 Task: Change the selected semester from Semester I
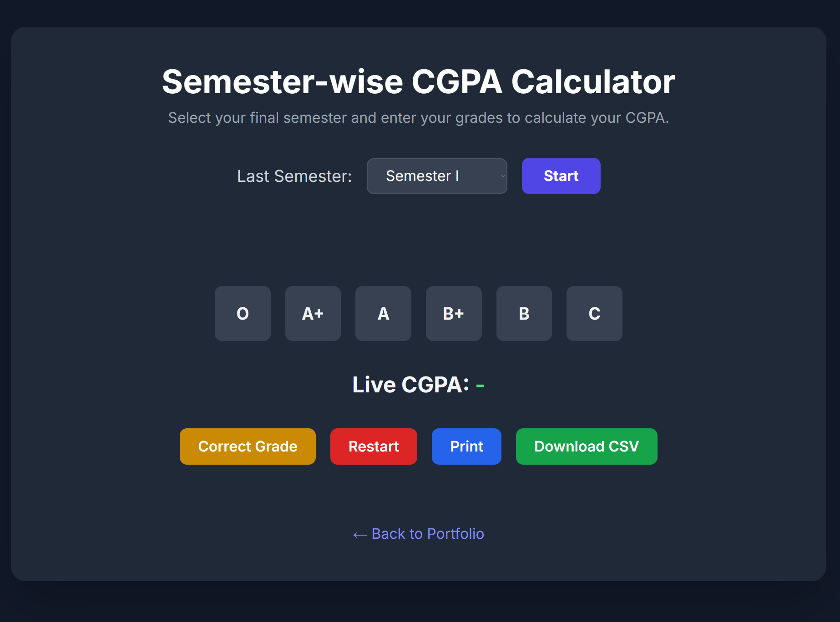[x=436, y=176]
